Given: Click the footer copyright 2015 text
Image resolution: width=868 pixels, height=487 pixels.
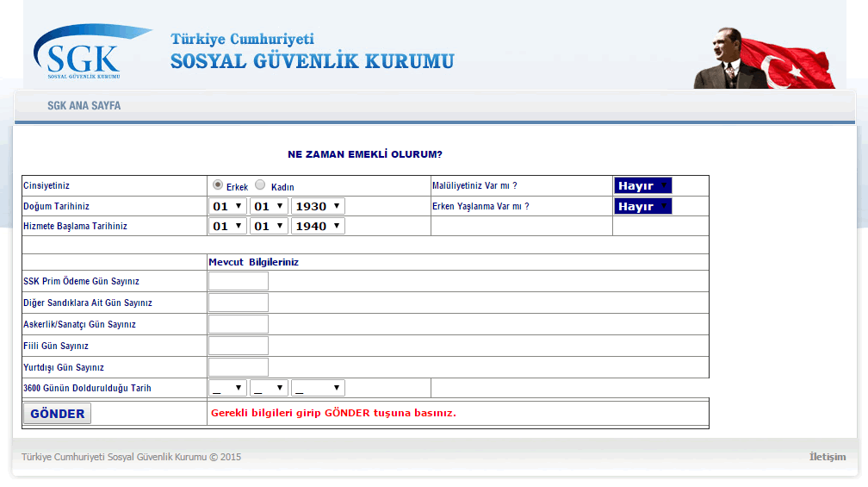Looking at the screenshot, I should [131, 457].
